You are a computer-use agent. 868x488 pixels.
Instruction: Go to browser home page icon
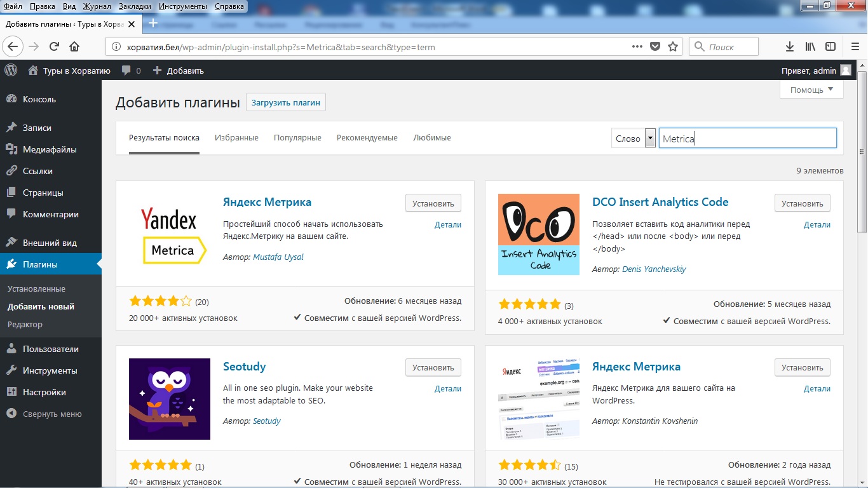(x=74, y=46)
